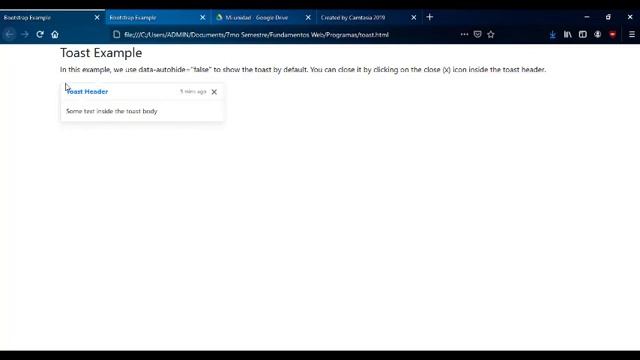Go forward one page
Screen dimensions: 640x360
point(25,35)
